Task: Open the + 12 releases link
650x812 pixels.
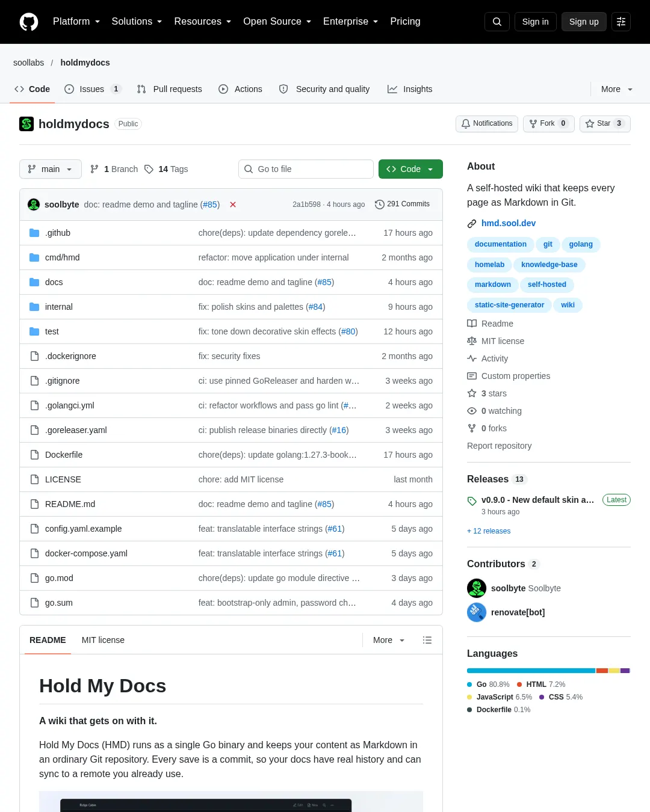Action: (489, 531)
